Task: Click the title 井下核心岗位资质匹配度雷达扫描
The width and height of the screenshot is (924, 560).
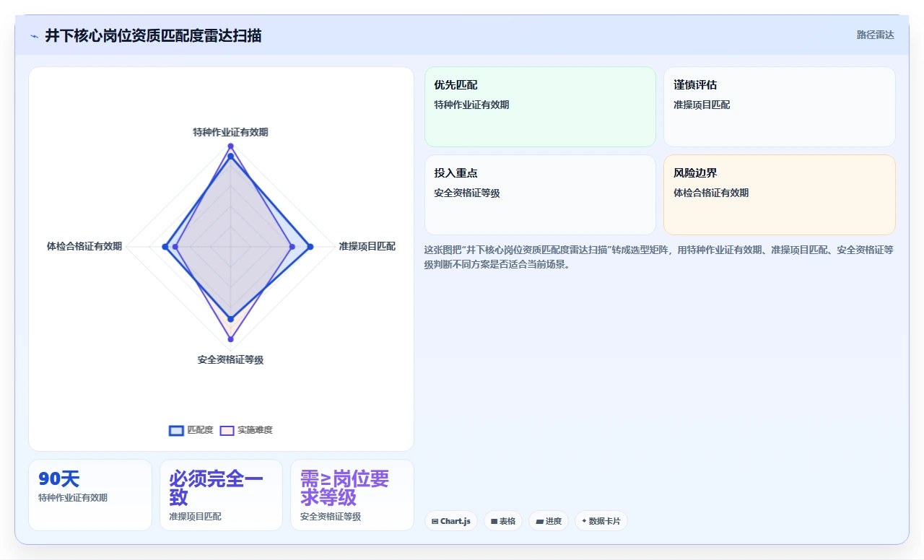Action: (x=153, y=35)
